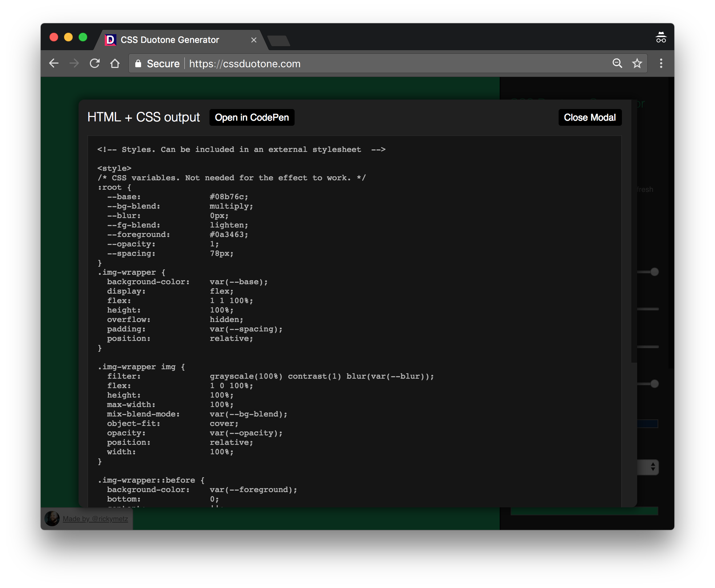Viewport: 715px width, 588px height.
Task: Select the CSS Duotone Generator tab
Action: click(170, 40)
